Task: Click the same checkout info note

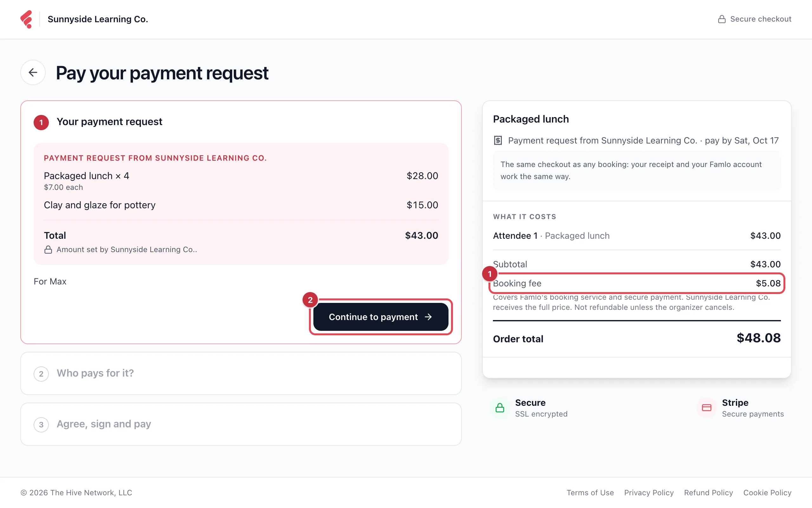Action: click(x=637, y=170)
